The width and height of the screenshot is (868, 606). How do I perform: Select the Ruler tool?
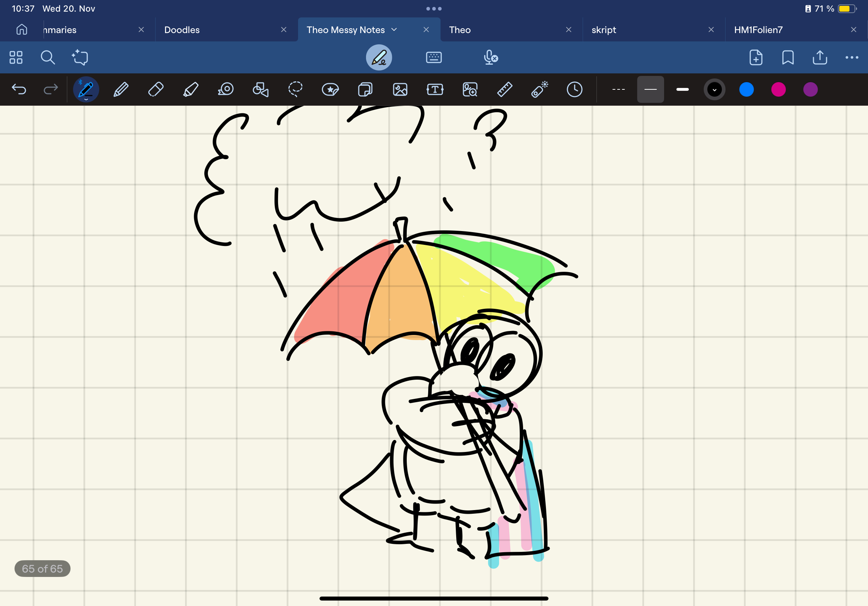point(505,89)
